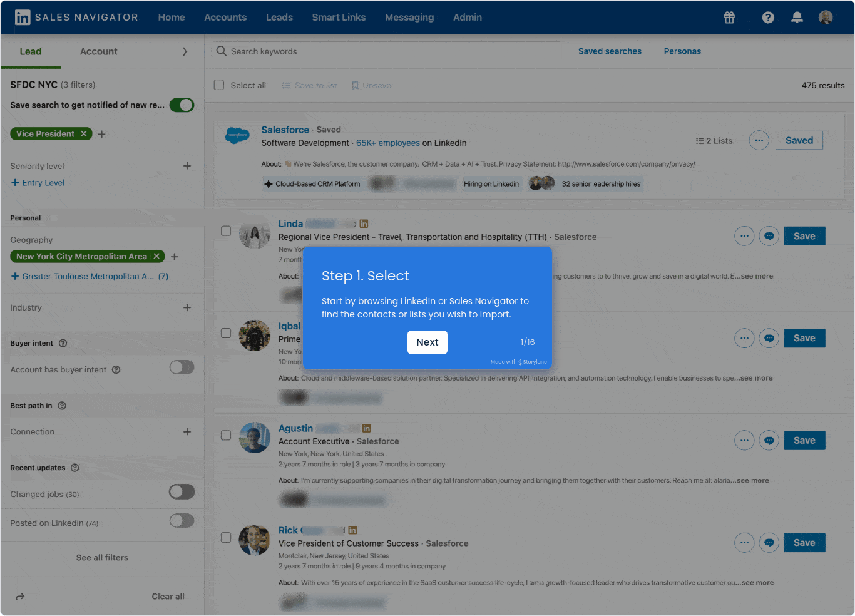Open more options for Salesforce account

point(759,140)
